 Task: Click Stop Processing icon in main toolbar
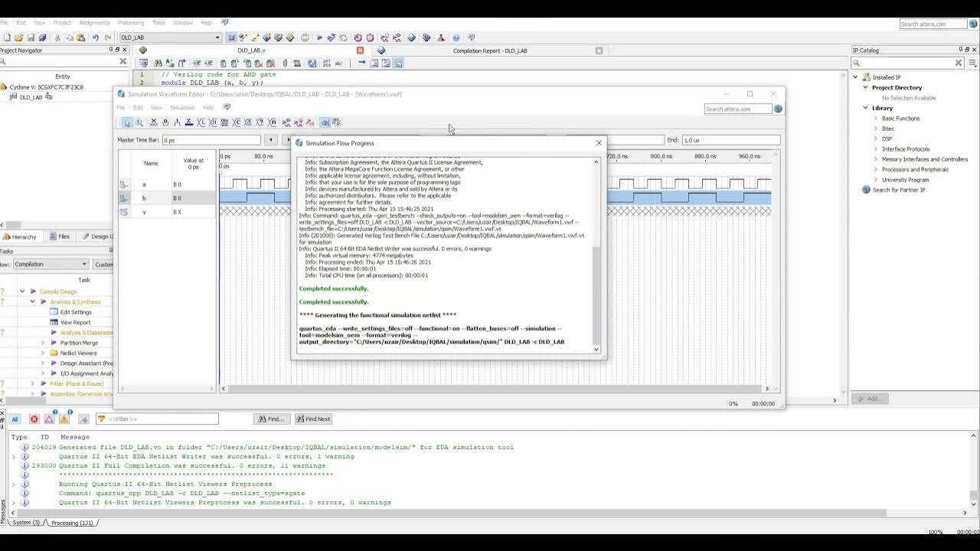305,37
